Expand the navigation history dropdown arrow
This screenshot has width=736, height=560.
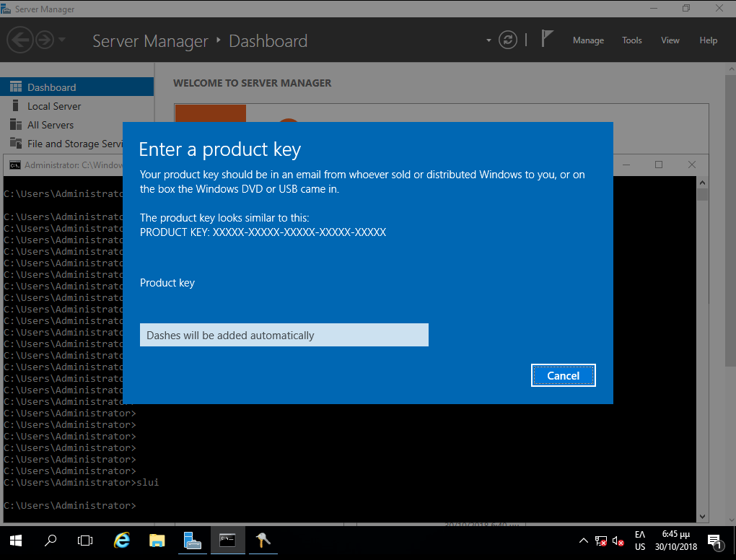pos(62,40)
